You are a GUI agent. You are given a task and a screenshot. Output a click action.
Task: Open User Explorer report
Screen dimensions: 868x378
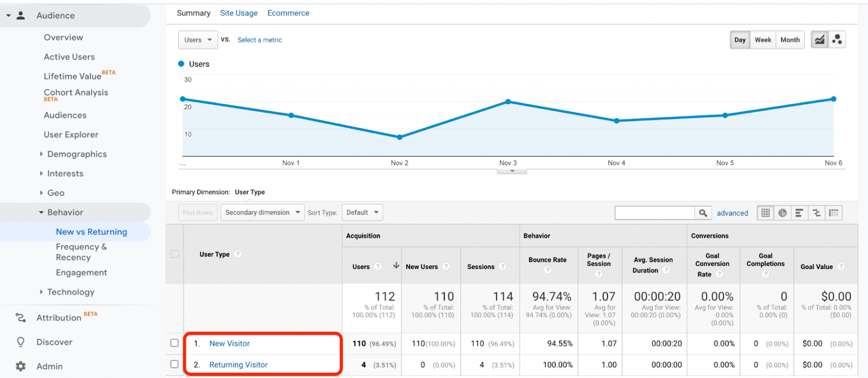(71, 134)
